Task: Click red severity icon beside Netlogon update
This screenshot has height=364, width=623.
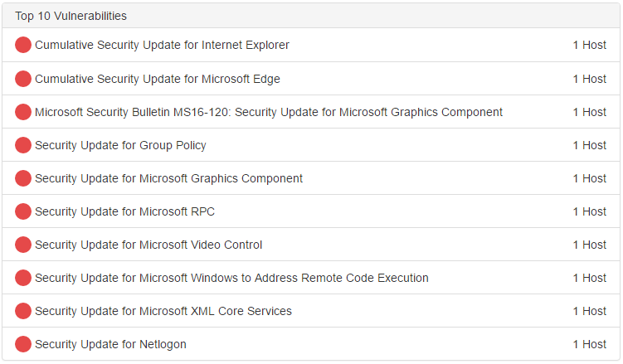Action: pyautogui.click(x=23, y=344)
